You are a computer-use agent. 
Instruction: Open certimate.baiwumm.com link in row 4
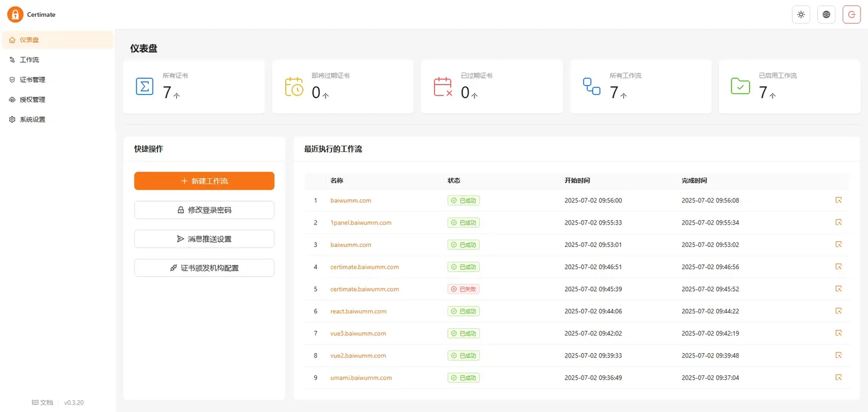tap(365, 267)
